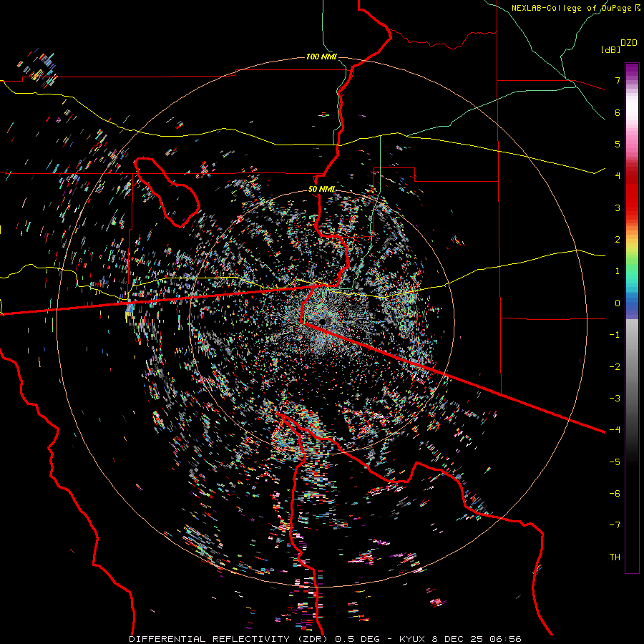Click the 5 value on the color scale

(x=618, y=144)
